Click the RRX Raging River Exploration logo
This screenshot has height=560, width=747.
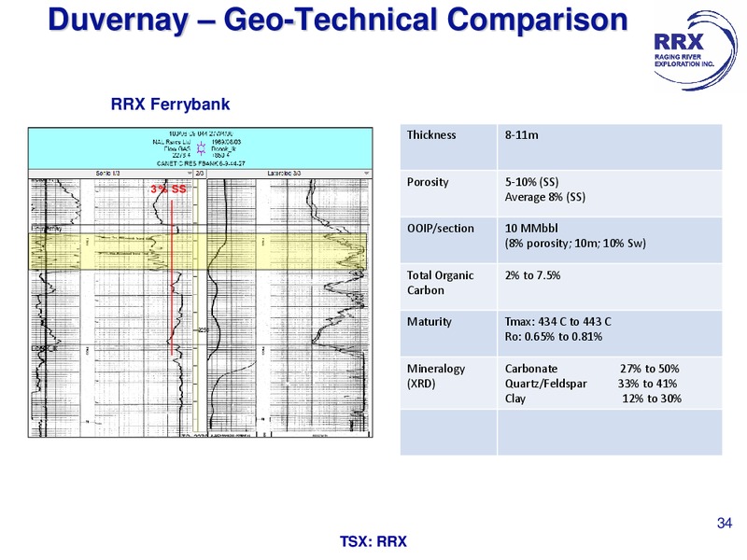[x=695, y=51]
